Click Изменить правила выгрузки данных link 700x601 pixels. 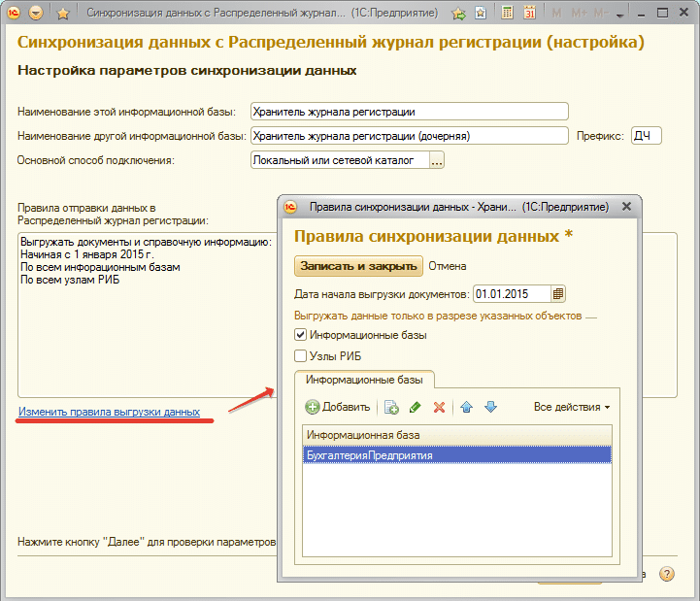click(109, 413)
